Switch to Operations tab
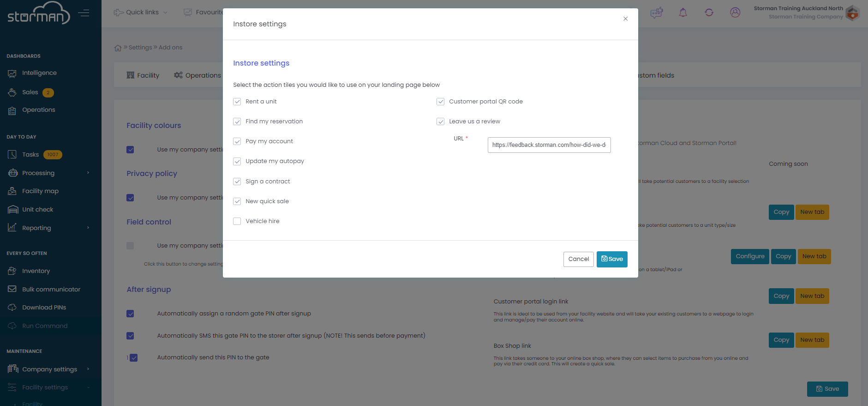The height and width of the screenshot is (406, 868). coord(198,75)
